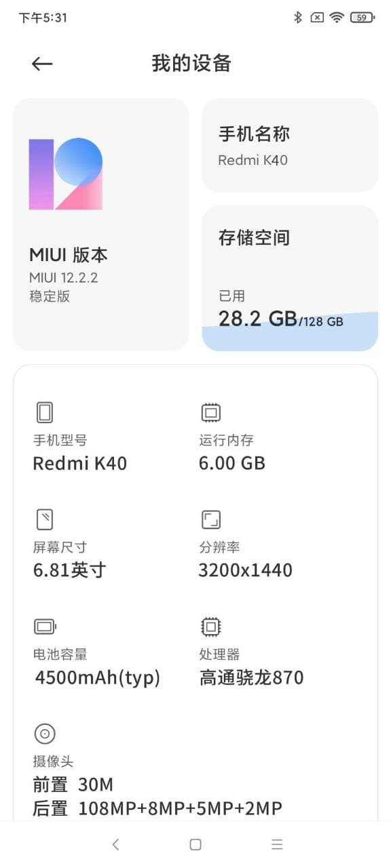Tap the back arrow icon

[x=42, y=64]
